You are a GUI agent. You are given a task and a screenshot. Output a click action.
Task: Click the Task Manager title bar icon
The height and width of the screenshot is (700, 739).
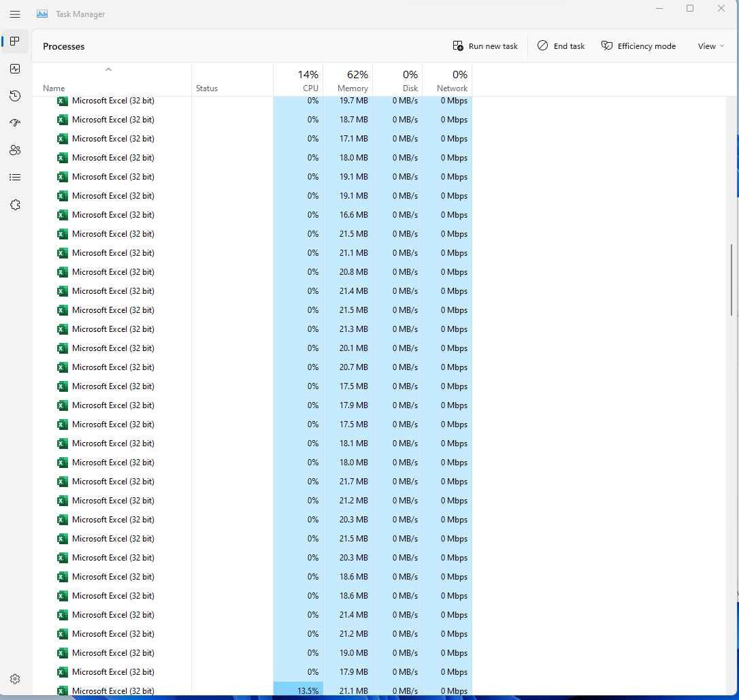(x=42, y=14)
